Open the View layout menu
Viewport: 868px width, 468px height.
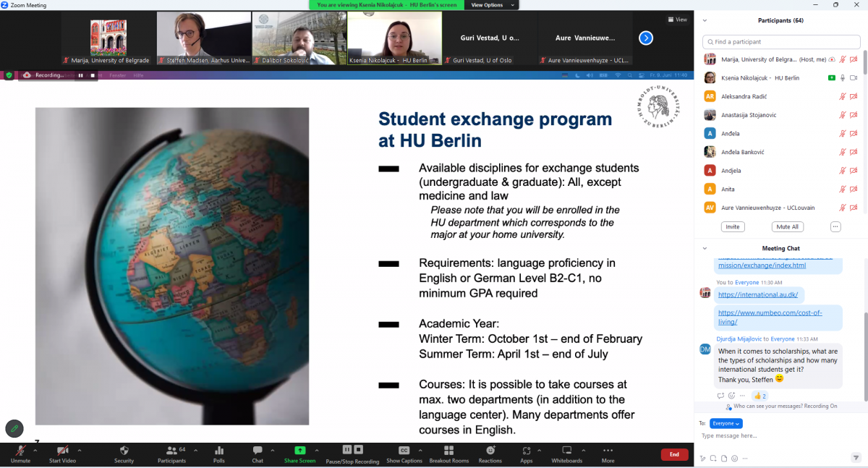677,20
